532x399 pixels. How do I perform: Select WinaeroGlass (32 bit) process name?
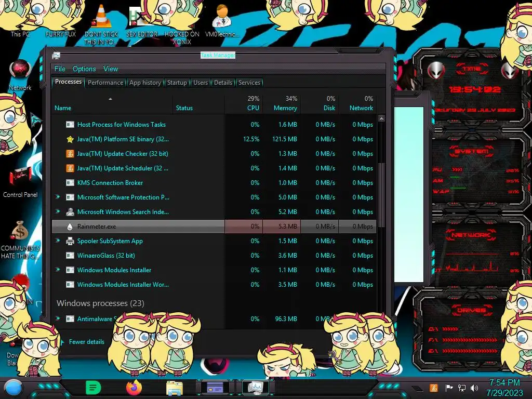106,256
